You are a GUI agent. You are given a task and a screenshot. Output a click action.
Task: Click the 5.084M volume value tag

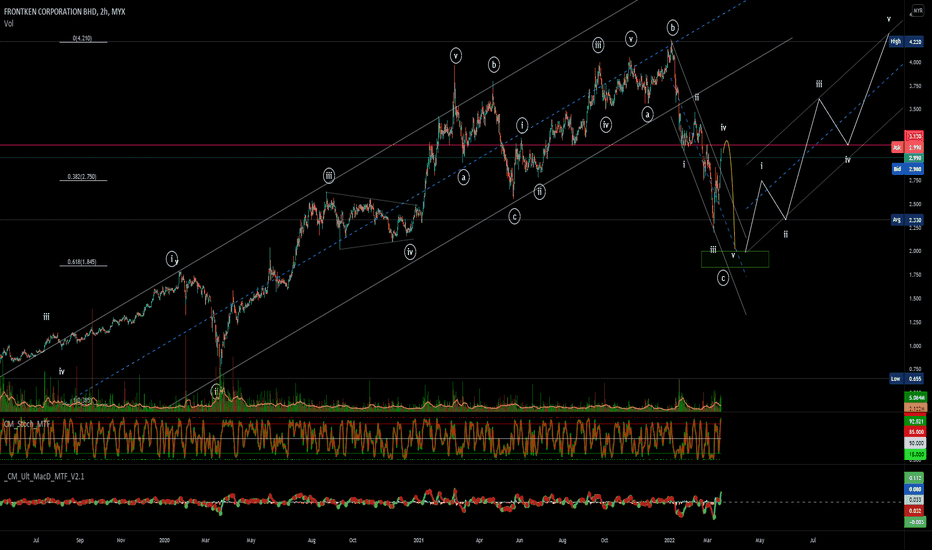point(915,397)
